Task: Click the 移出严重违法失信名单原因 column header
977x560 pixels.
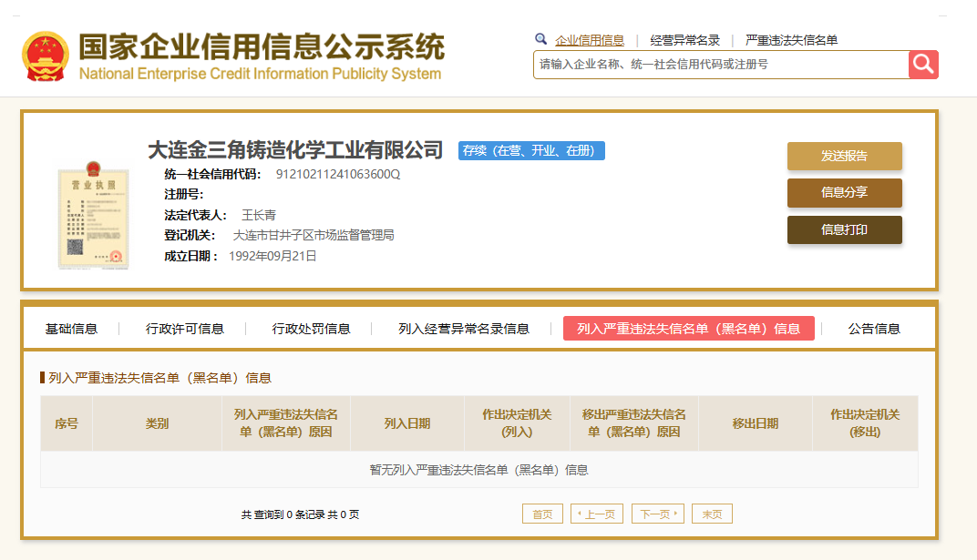Action: (x=634, y=423)
